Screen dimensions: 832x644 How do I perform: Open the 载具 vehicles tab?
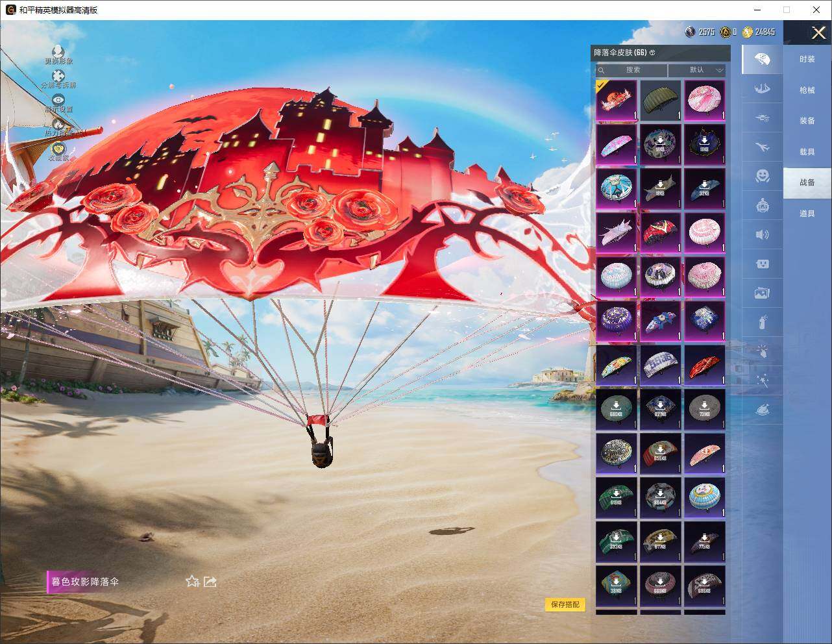807,152
